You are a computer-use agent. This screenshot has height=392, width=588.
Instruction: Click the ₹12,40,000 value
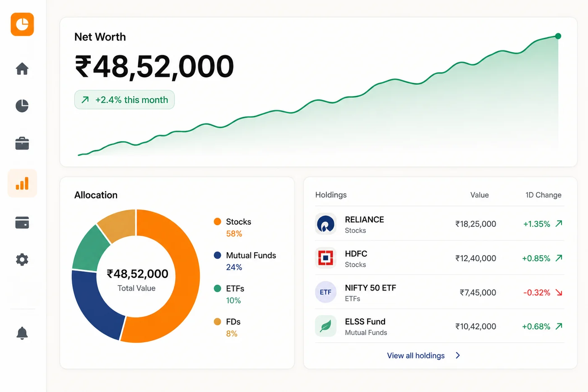pos(476,258)
